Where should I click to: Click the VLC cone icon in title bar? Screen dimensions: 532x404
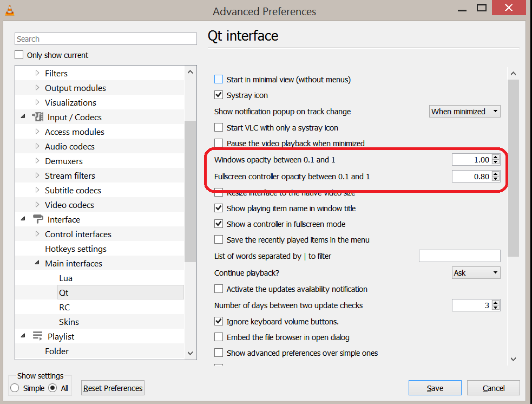point(10,10)
